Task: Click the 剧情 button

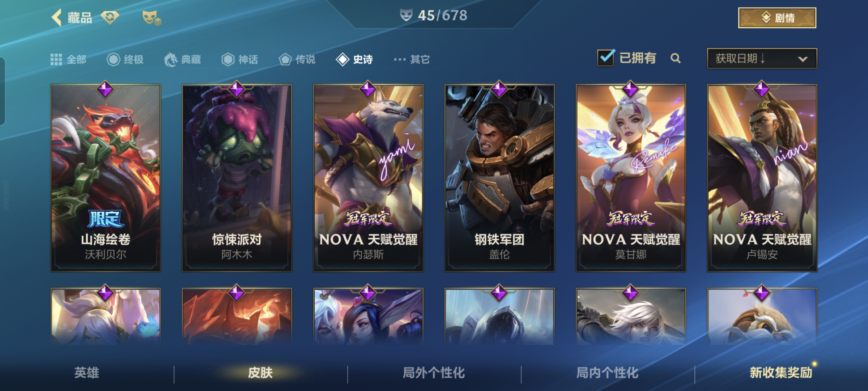Action: pyautogui.click(x=777, y=18)
